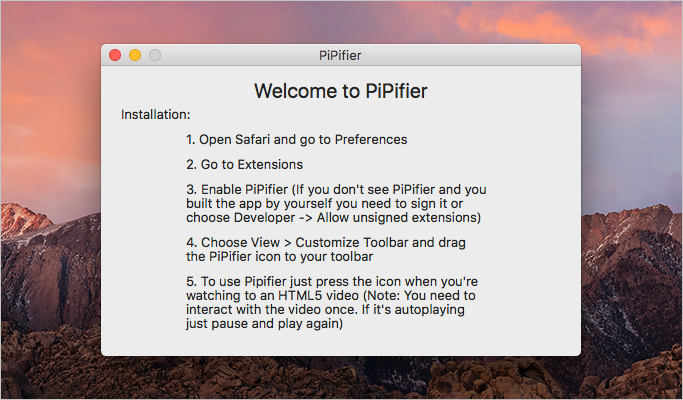Minimize the PiPifier window with yellow button
683x400 pixels.
point(135,55)
